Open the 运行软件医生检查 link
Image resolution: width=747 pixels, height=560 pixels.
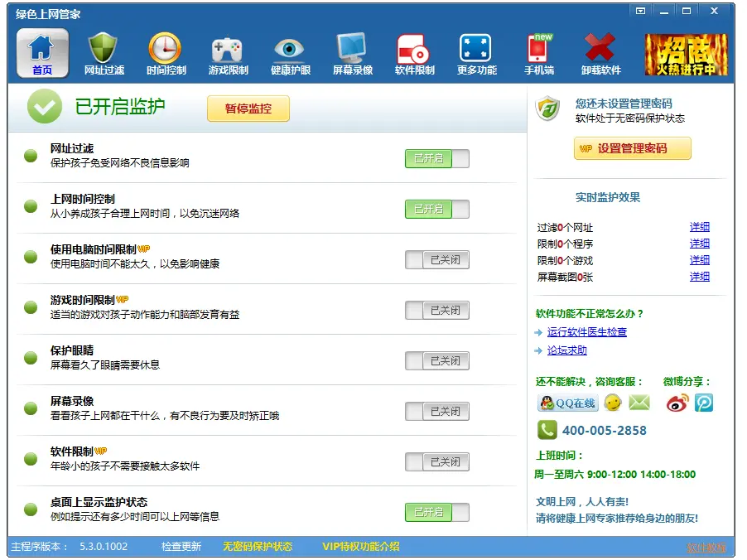pyautogui.click(x=586, y=332)
